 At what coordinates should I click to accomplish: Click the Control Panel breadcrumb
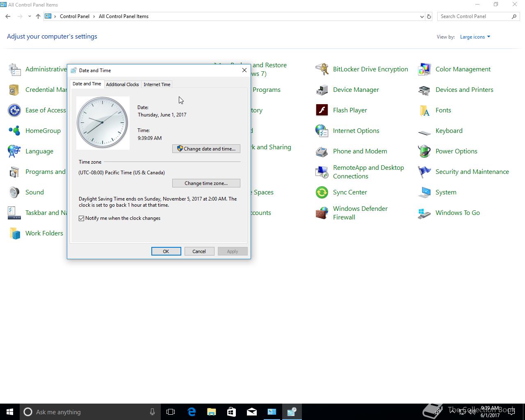(75, 16)
